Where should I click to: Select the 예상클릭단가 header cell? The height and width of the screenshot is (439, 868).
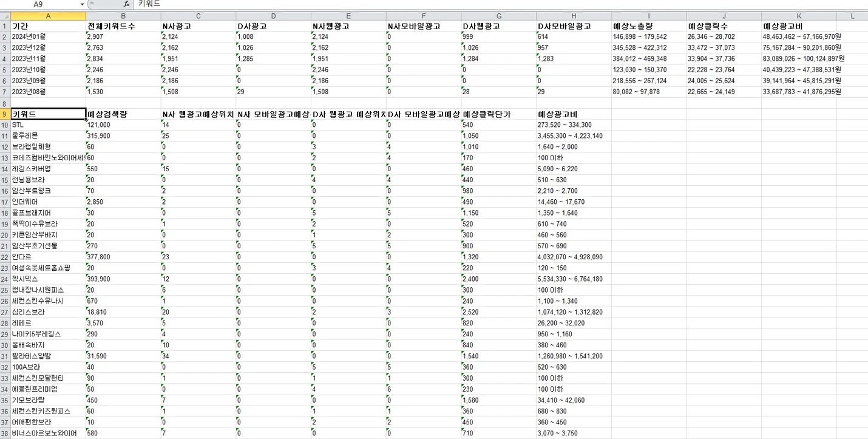coord(499,114)
